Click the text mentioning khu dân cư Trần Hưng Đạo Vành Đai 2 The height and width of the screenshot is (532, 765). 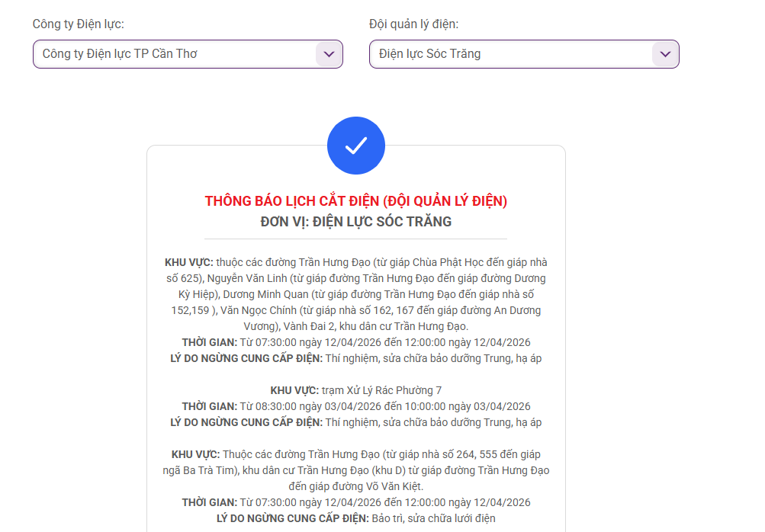click(355, 326)
